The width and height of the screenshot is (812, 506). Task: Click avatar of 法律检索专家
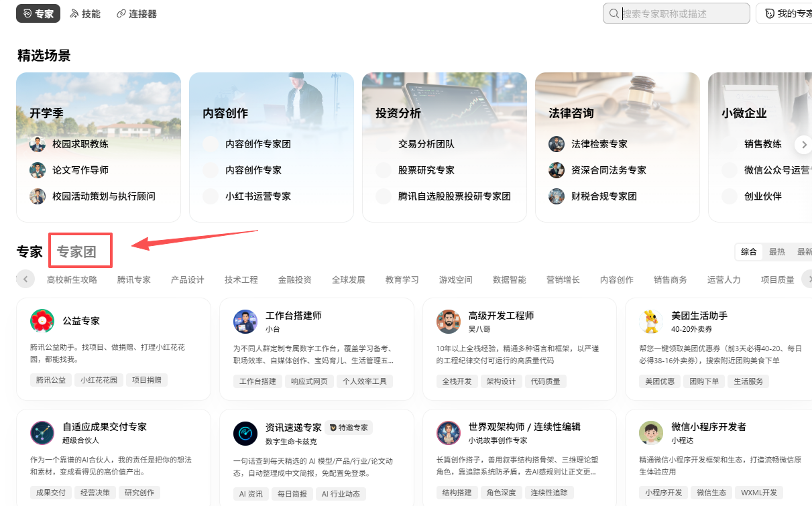click(557, 144)
